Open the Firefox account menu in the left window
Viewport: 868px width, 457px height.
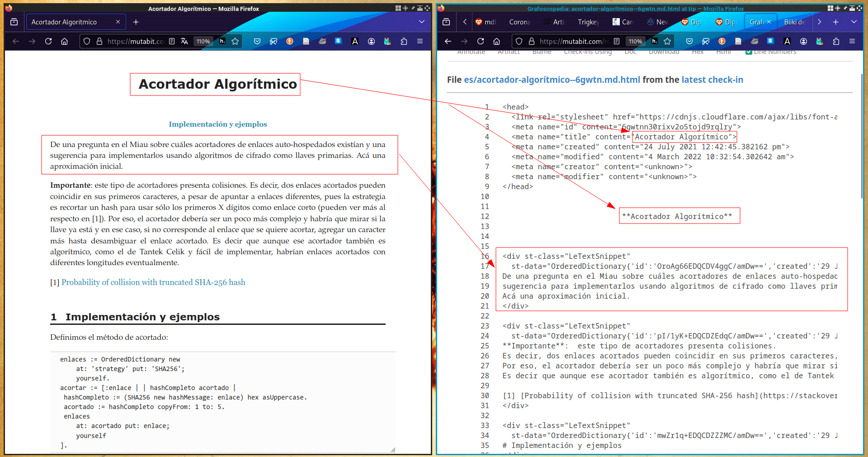pos(371,41)
